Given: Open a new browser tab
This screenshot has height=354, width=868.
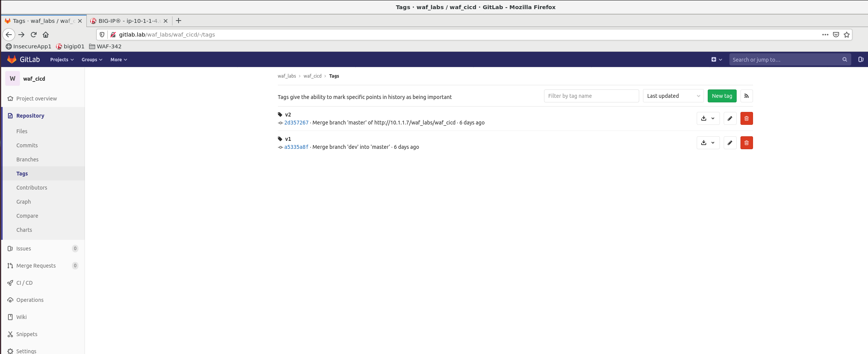Looking at the screenshot, I should tap(179, 21).
